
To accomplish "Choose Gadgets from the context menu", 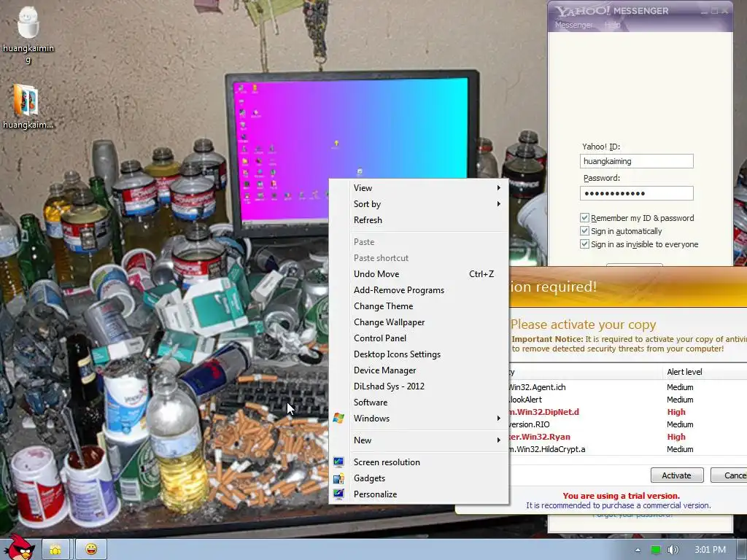I will (x=418, y=478).
